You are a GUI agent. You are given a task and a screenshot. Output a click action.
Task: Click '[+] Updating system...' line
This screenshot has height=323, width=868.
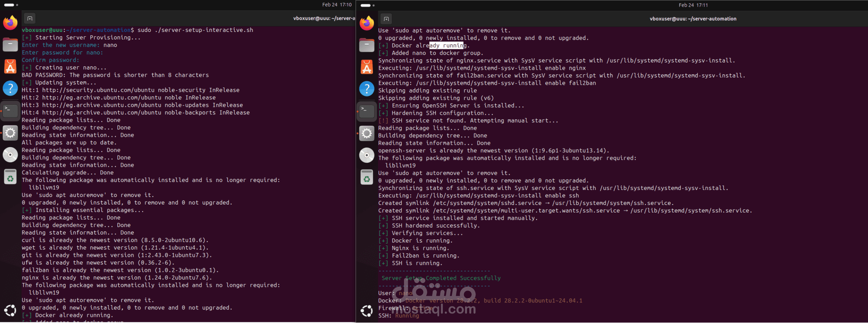tap(59, 83)
